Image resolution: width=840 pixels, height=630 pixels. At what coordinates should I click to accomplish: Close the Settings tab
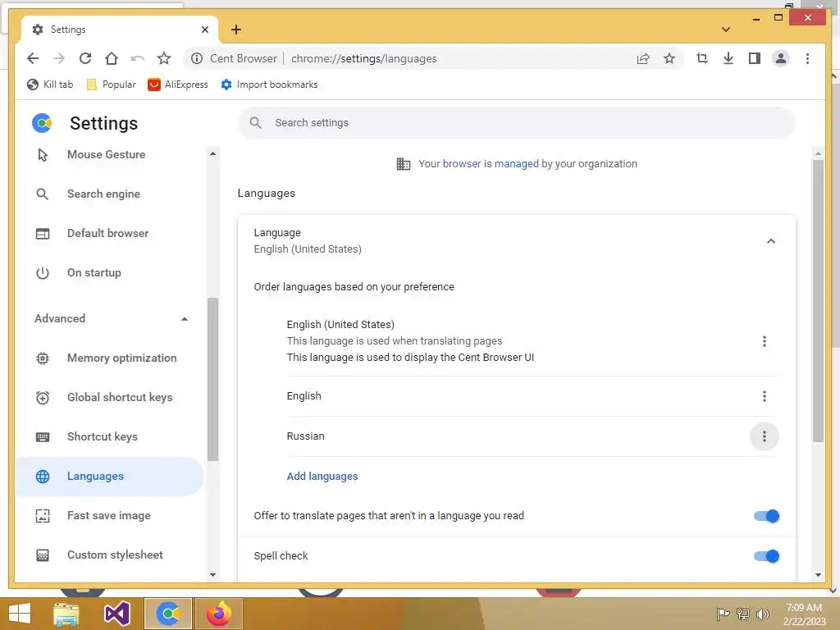[x=204, y=30]
